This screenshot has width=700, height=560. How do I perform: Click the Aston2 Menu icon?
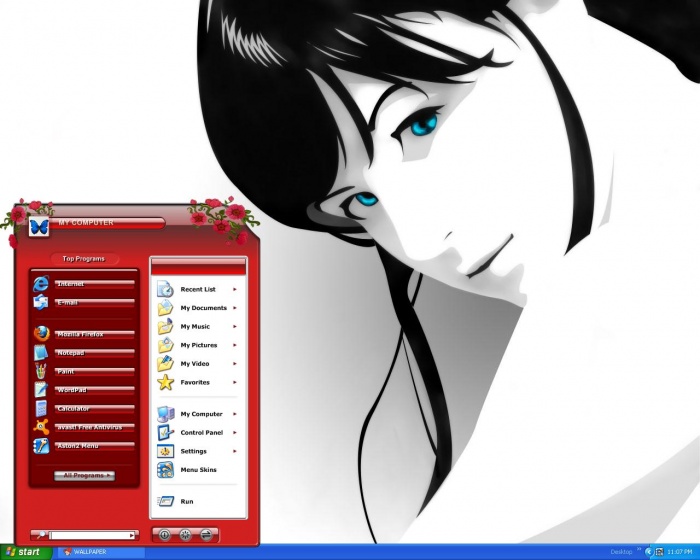41,446
